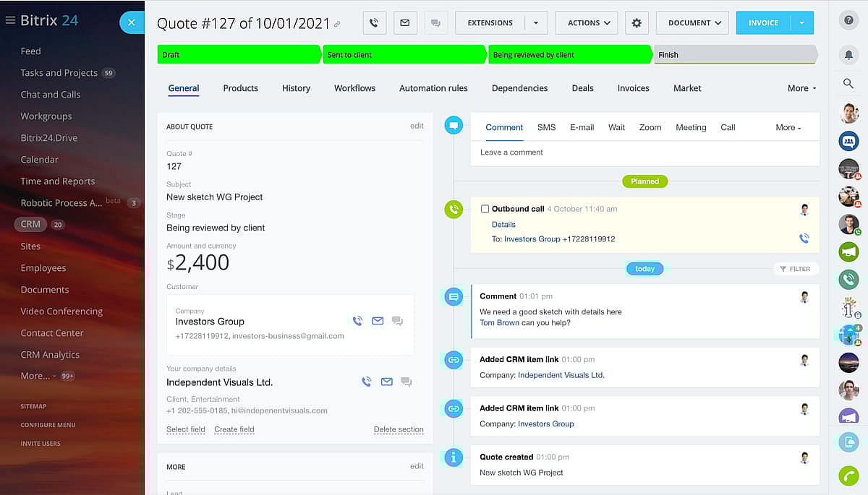Screen dimensions: 868x495
Task: Open chat with Investors Group
Action: tap(397, 322)
